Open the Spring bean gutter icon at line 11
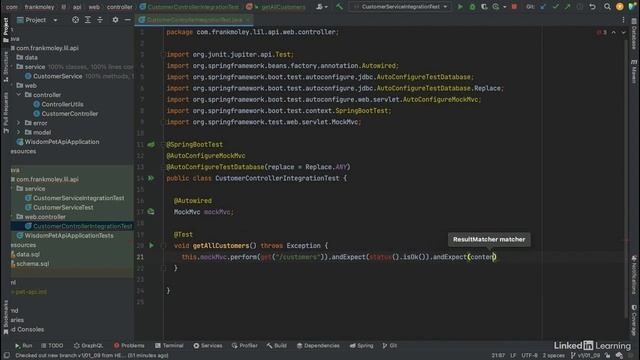Viewport: 640px width, 360px height. [x=151, y=144]
